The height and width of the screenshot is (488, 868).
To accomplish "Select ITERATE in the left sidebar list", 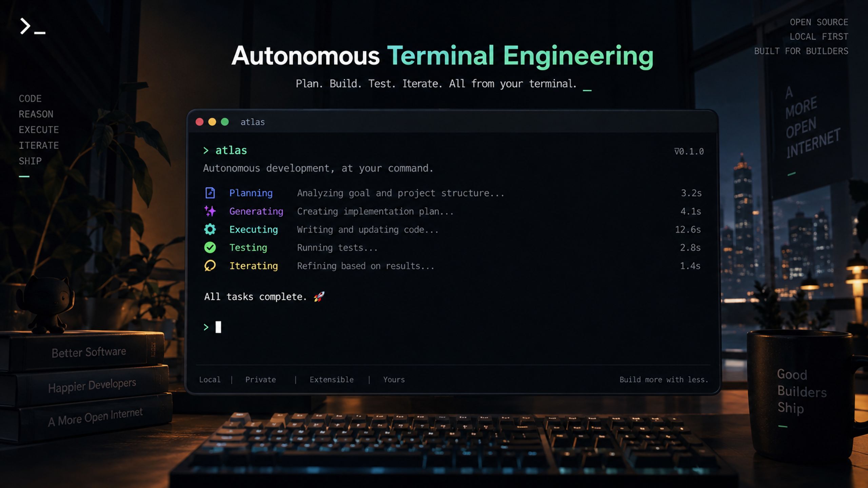I will (39, 145).
